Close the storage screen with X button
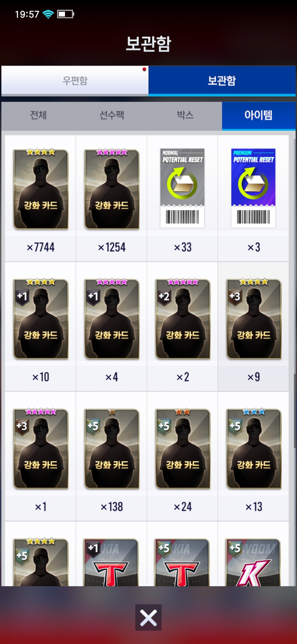 [148, 617]
